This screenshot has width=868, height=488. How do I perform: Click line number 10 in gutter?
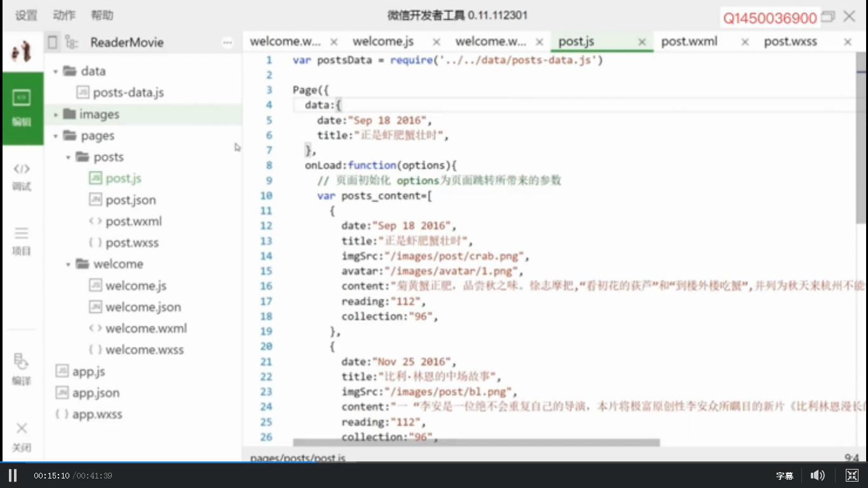point(266,196)
